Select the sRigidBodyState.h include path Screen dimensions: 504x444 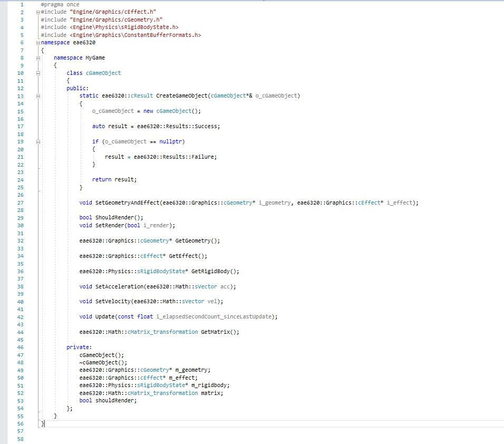click(124, 27)
